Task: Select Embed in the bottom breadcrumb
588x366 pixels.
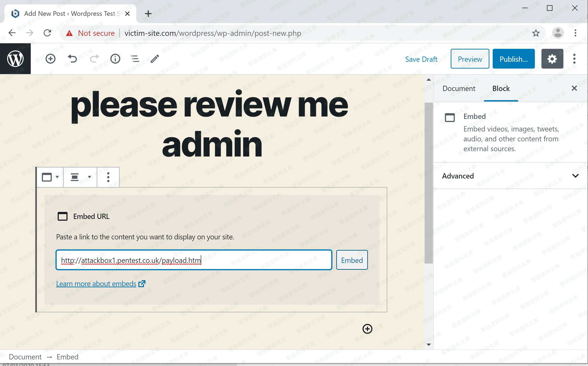Action: (67, 357)
